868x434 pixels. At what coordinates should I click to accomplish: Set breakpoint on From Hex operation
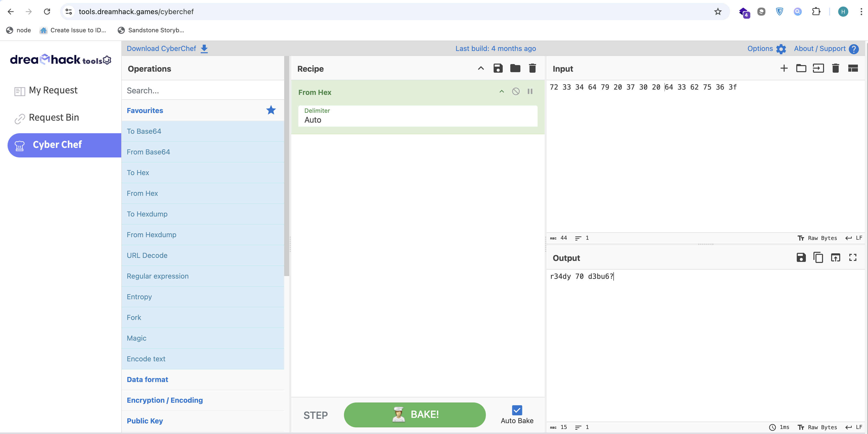point(530,92)
